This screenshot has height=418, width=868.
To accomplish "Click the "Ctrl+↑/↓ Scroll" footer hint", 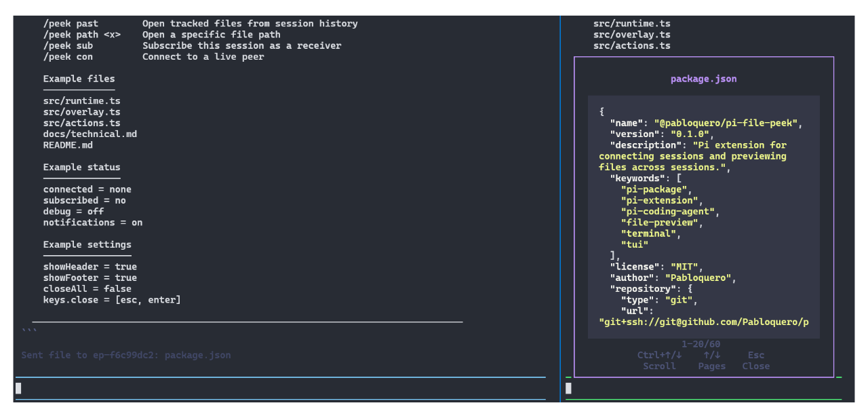I will tap(660, 360).
